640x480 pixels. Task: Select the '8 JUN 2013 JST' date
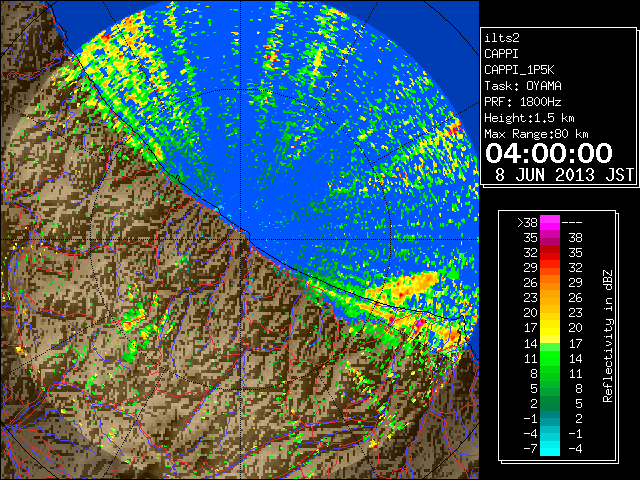point(564,175)
